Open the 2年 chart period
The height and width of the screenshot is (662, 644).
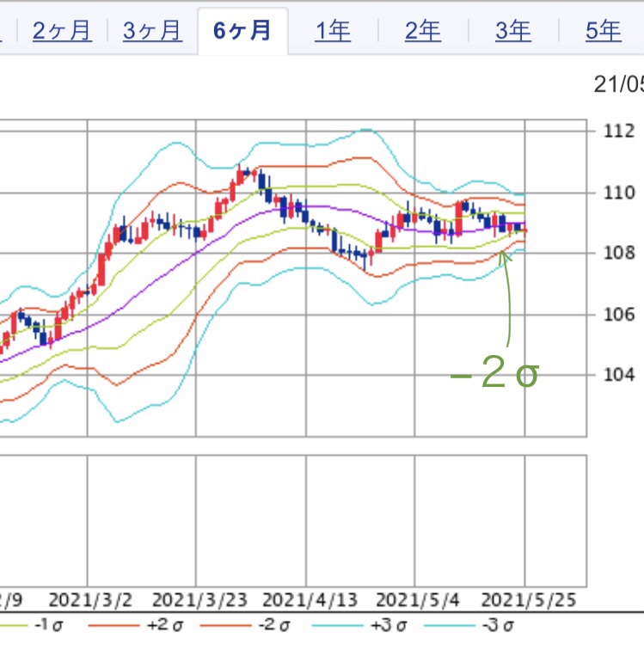[423, 31]
